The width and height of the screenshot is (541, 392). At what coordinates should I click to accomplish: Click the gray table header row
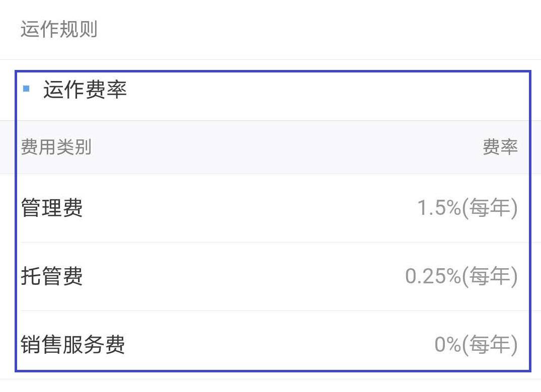click(271, 147)
